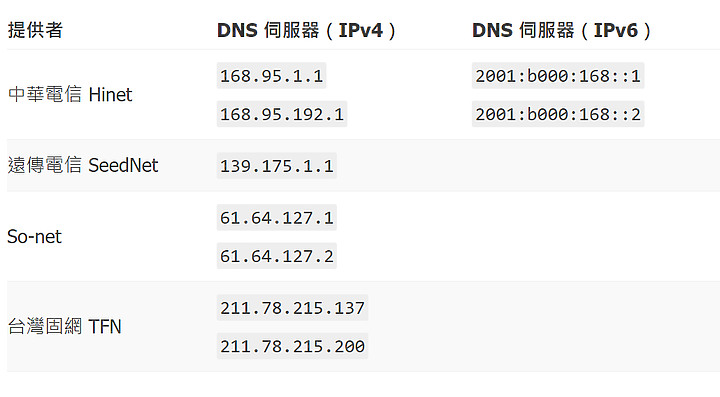Select the TFN 211.78.215.137 address
Image resolution: width=720 pixels, height=397 pixels.
pos(292,308)
